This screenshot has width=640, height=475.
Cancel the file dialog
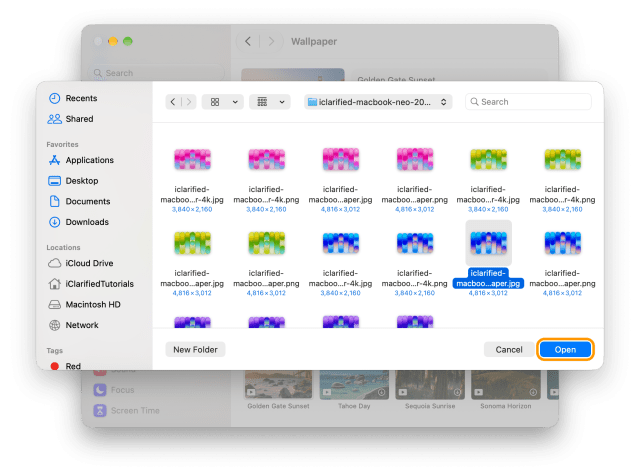pos(509,350)
